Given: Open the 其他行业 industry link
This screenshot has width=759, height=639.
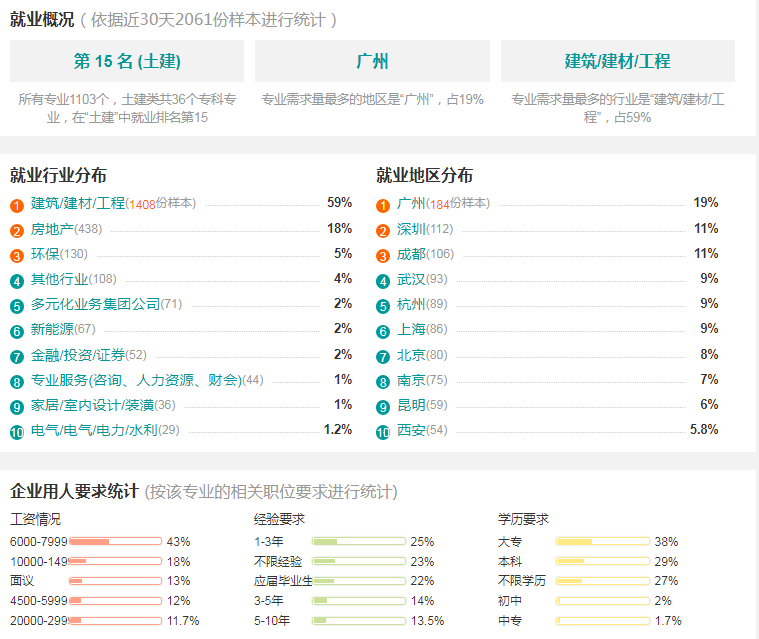Looking at the screenshot, I should pos(60,279).
